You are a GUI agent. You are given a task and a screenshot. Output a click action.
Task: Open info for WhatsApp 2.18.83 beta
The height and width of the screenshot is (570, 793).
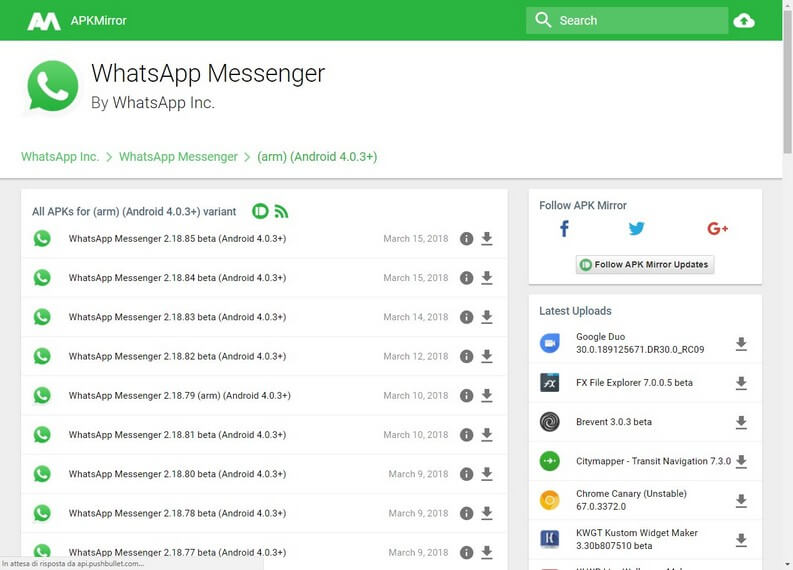tap(466, 317)
